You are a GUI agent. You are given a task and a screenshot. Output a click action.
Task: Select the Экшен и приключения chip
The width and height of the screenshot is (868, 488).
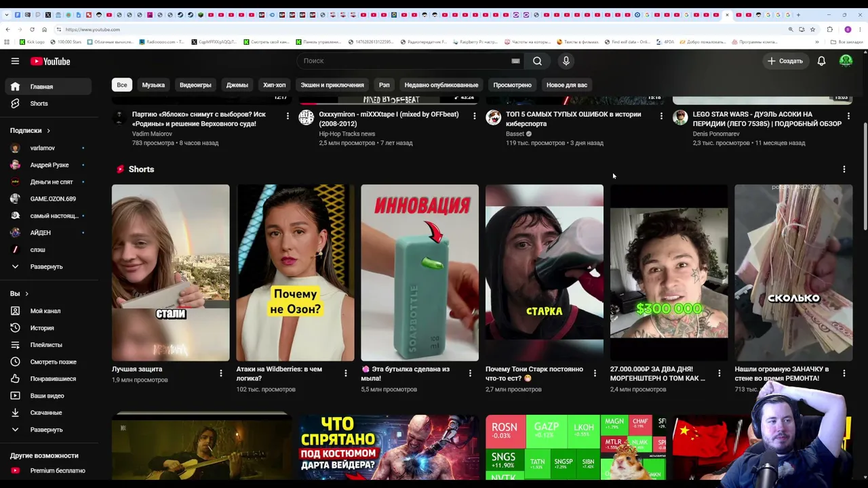coord(332,85)
